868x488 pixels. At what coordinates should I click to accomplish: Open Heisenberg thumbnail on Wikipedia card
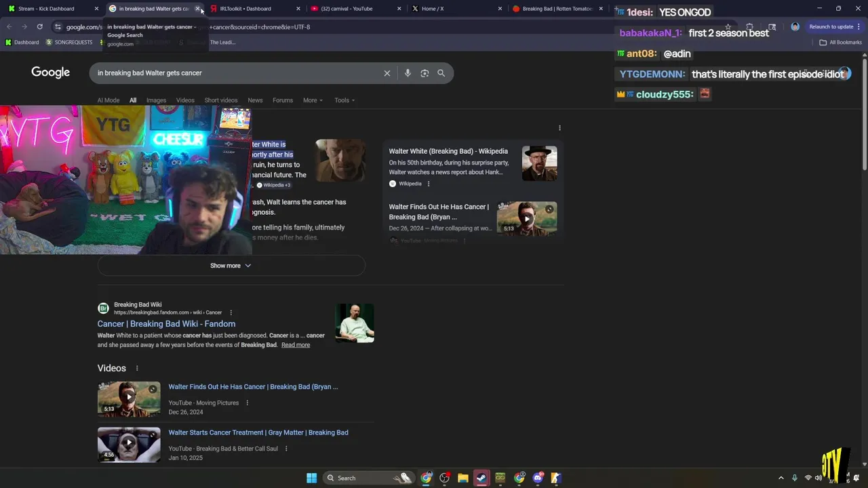coord(540,163)
